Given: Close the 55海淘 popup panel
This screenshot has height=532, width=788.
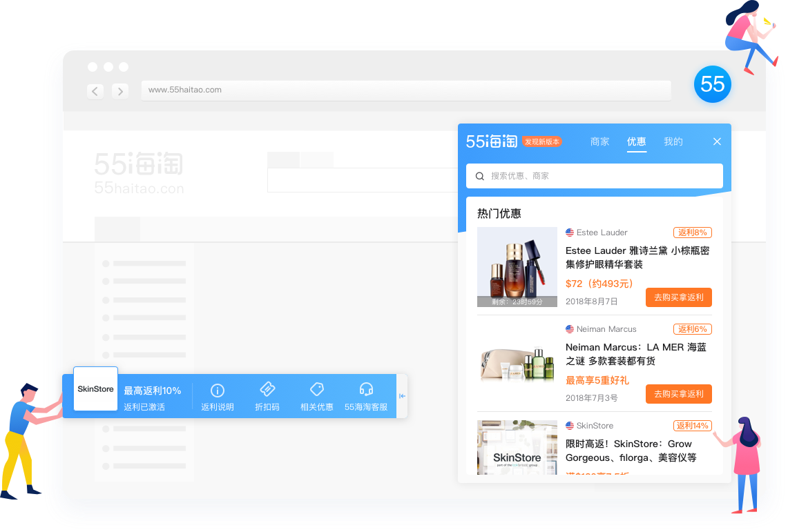Looking at the screenshot, I should [x=717, y=141].
